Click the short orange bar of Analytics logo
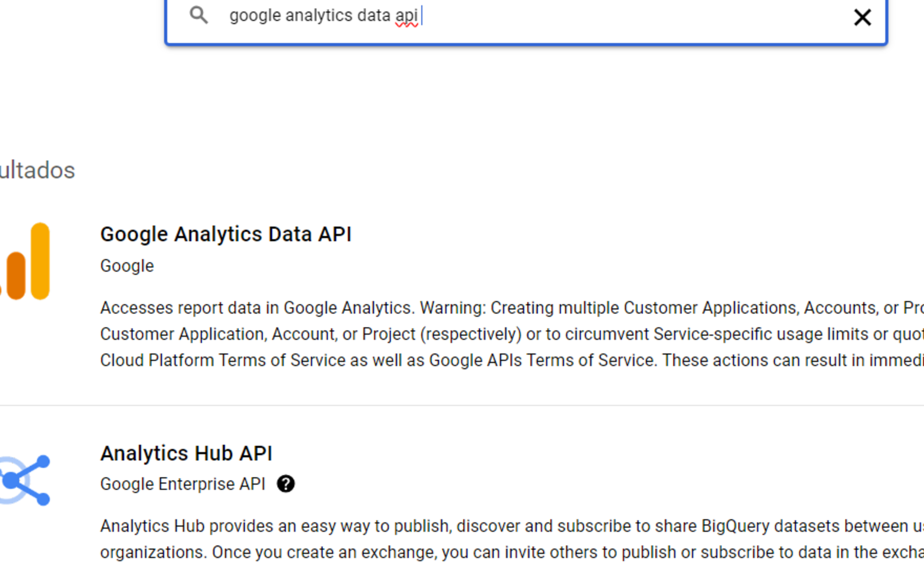Viewport: 924px width, 579px height. coord(16,276)
